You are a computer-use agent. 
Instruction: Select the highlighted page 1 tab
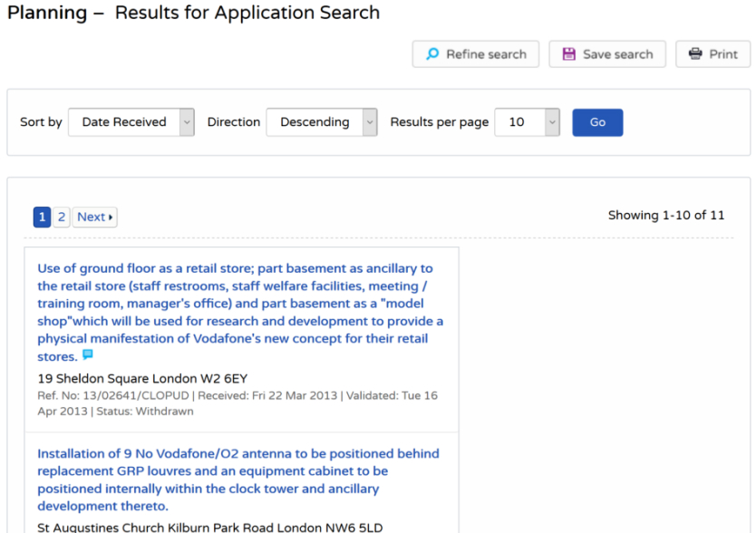(42, 217)
